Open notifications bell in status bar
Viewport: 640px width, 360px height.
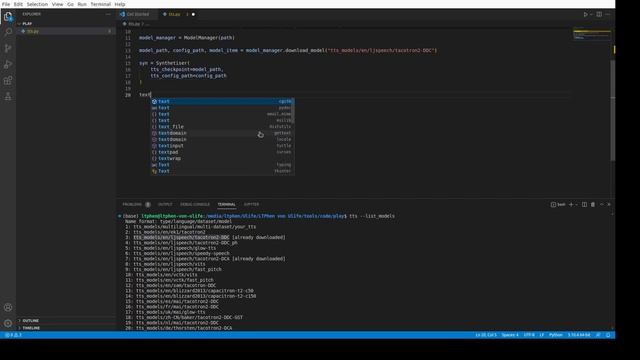(x=608, y=335)
